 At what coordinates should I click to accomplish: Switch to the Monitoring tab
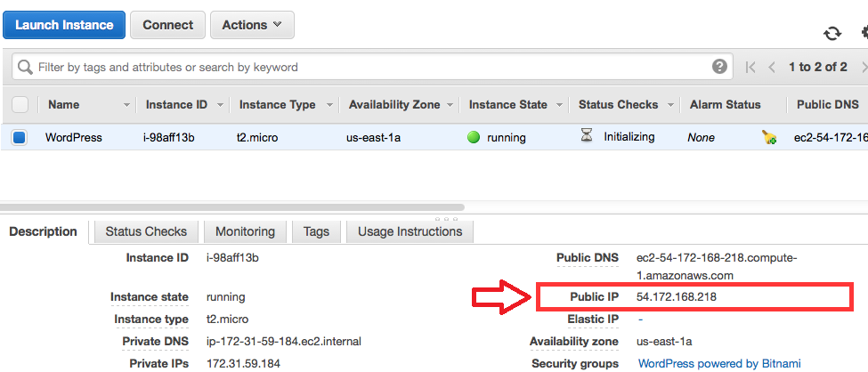coord(245,231)
